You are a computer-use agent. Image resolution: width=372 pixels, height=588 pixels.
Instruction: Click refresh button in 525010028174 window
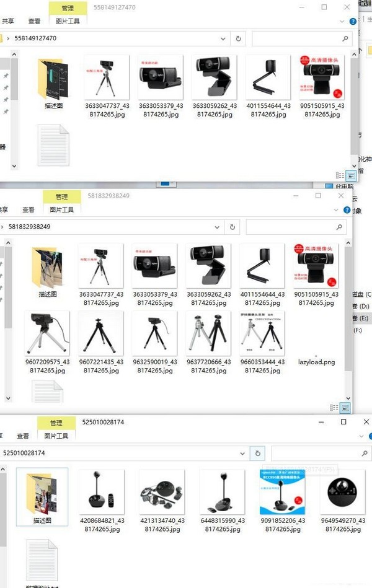(257, 454)
